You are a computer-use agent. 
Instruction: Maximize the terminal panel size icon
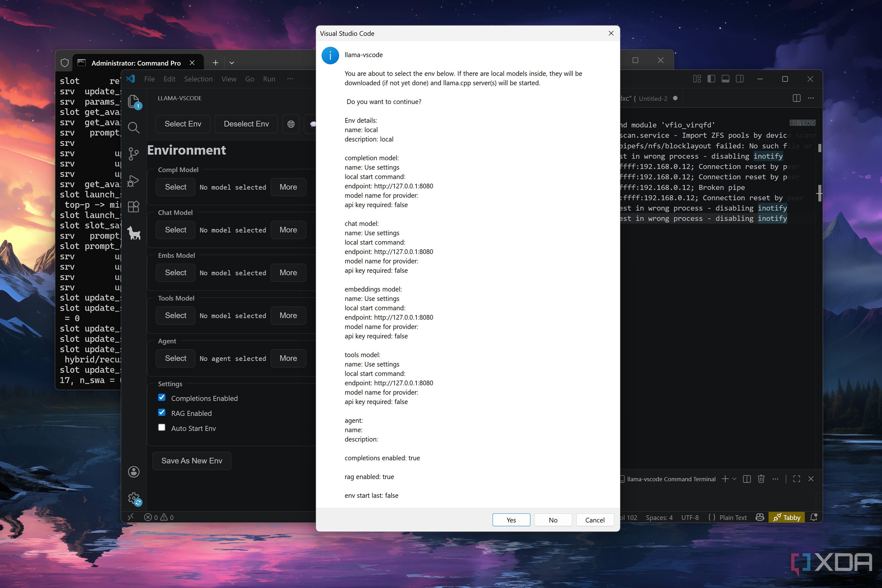click(796, 479)
